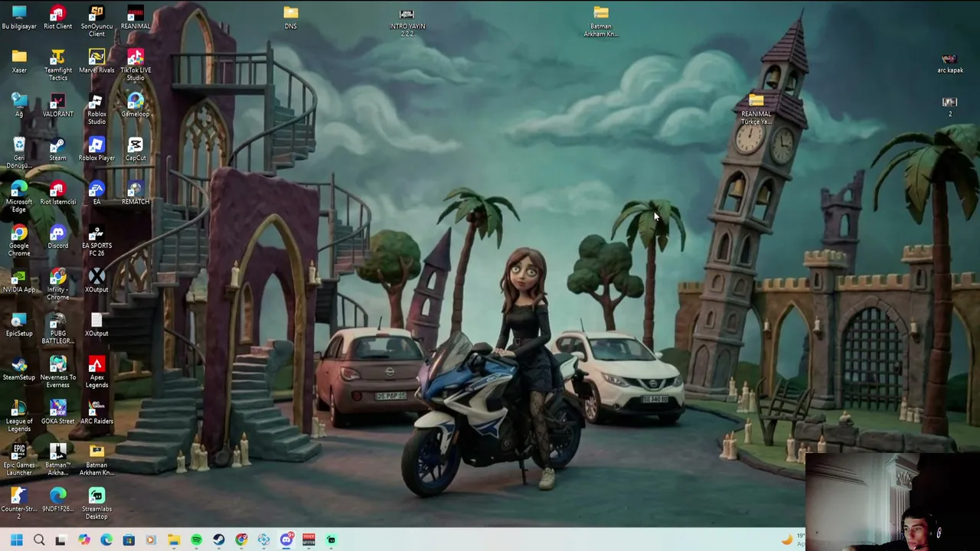Select the CapCut shortcut
The height and width of the screenshot is (551, 980).
(x=136, y=149)
